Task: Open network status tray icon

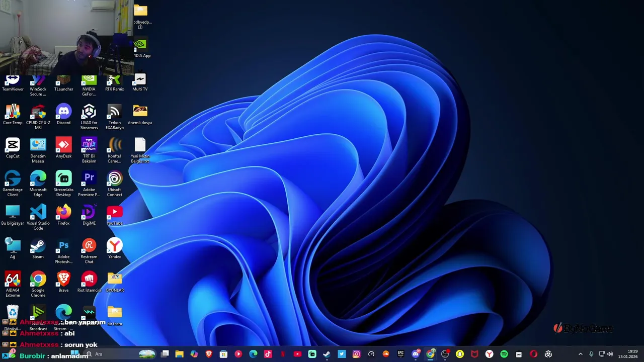Action: [x=602, y=354]
